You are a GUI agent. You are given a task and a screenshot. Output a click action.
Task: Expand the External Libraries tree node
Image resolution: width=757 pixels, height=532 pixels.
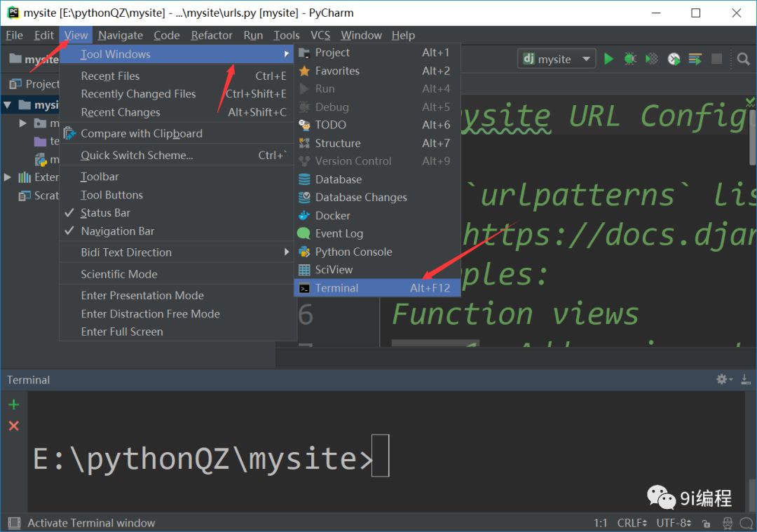pyautogui.click(x=7, y=177)
